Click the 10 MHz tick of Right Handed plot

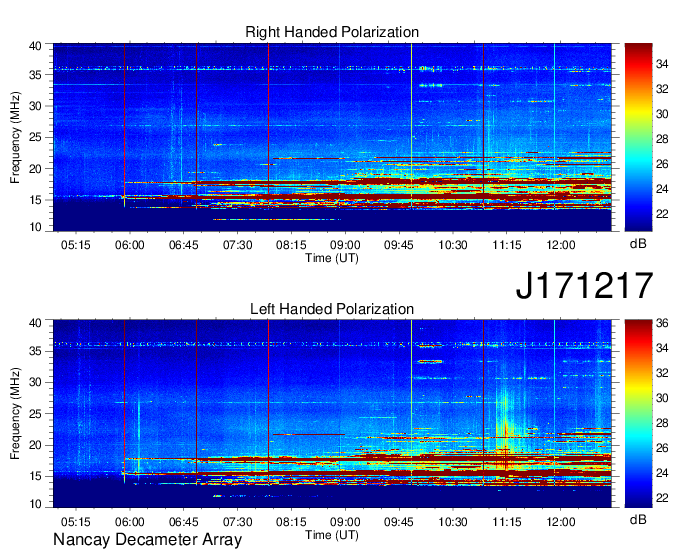(x=35, y=227)
